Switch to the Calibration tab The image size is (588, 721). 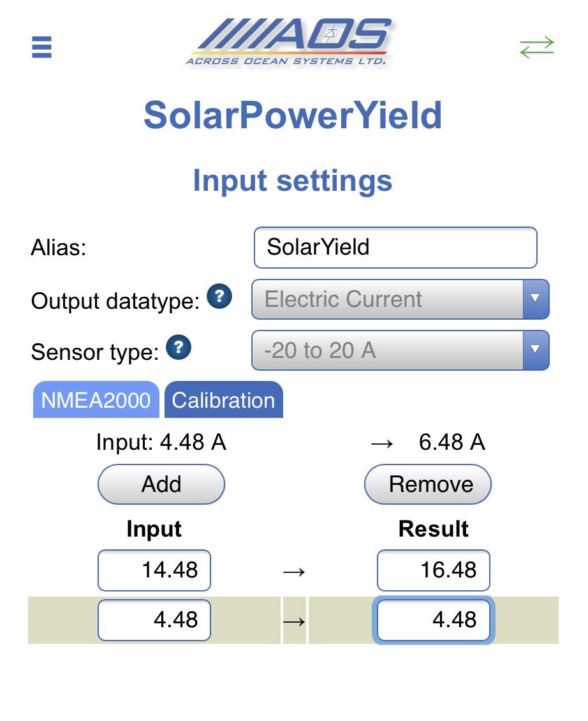point(223,399)
